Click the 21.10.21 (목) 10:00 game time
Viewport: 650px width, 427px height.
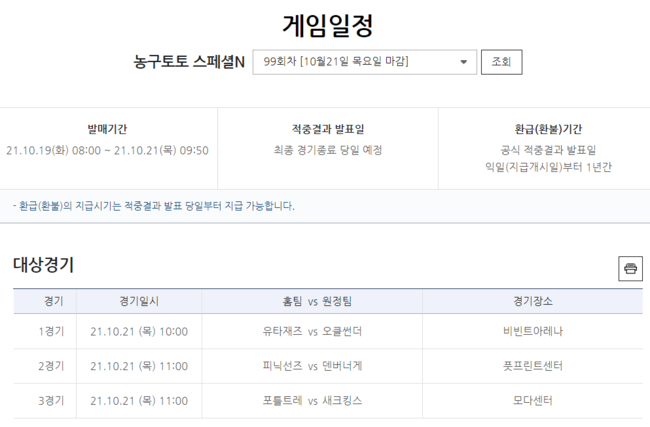coord(138,332)
